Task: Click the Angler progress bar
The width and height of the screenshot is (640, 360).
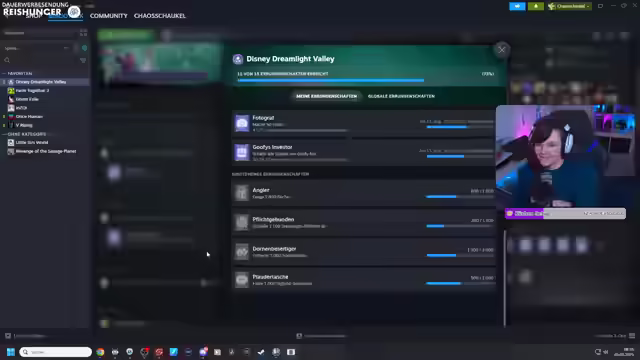Action: coord(460,197)
